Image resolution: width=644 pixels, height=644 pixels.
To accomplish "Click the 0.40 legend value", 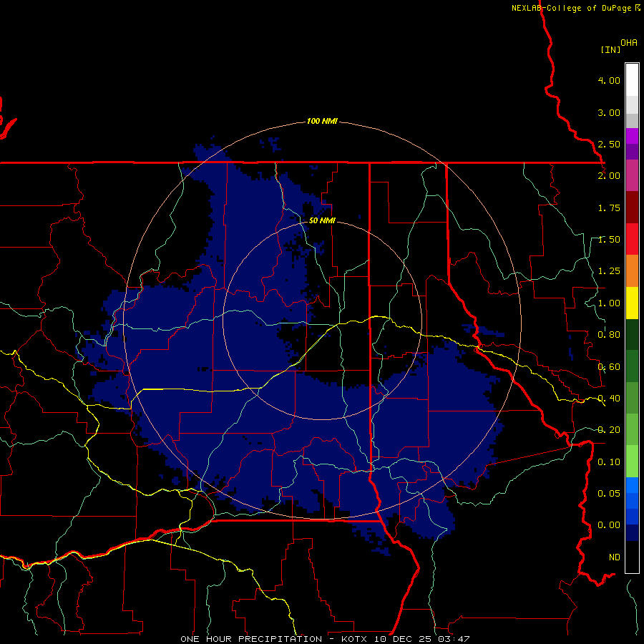I will point(609,399).
